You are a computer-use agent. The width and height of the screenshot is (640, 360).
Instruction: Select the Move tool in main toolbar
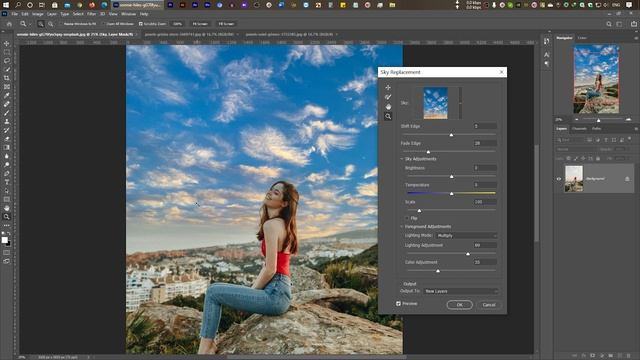(x=7, y=44)
